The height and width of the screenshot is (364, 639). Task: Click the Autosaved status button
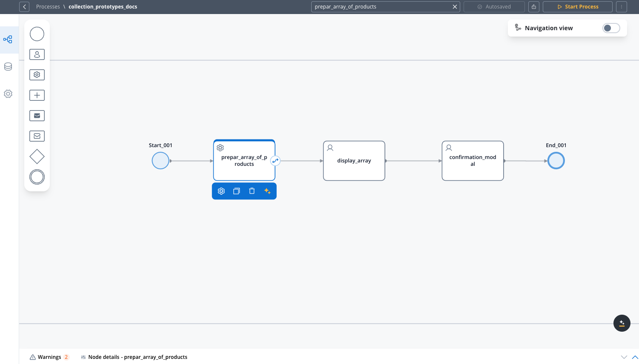click(x=494, y=7)
